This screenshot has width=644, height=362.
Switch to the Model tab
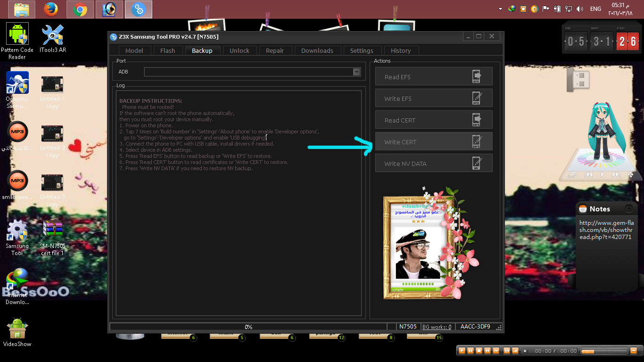134,50
